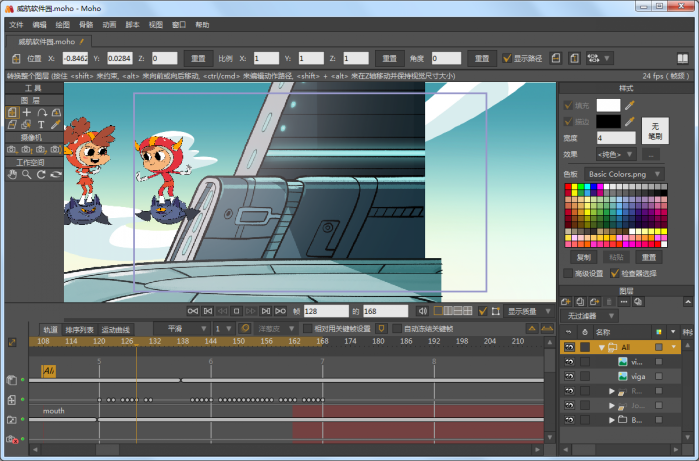
Task: Select the Text tool
Action: tap(41, 125)
